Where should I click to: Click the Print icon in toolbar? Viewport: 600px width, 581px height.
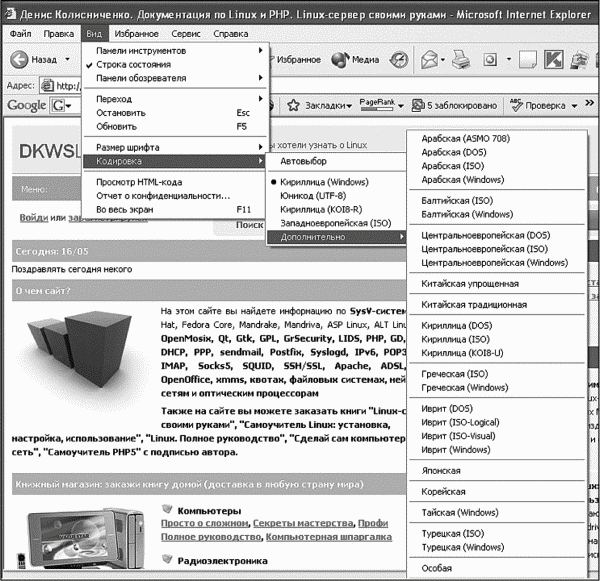[x=459, y=60]
